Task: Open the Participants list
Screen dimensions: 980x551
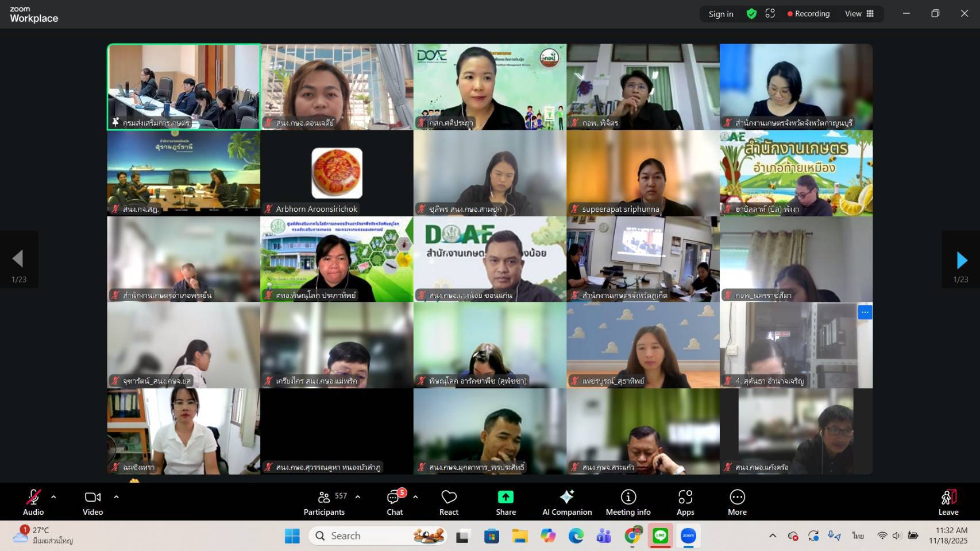Action: 324,502
